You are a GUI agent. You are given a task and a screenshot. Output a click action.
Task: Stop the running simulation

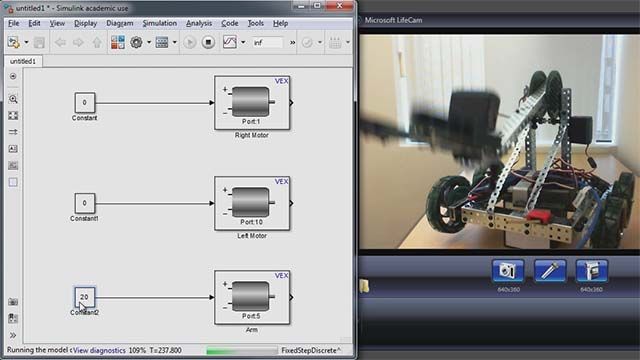(208, 42)
